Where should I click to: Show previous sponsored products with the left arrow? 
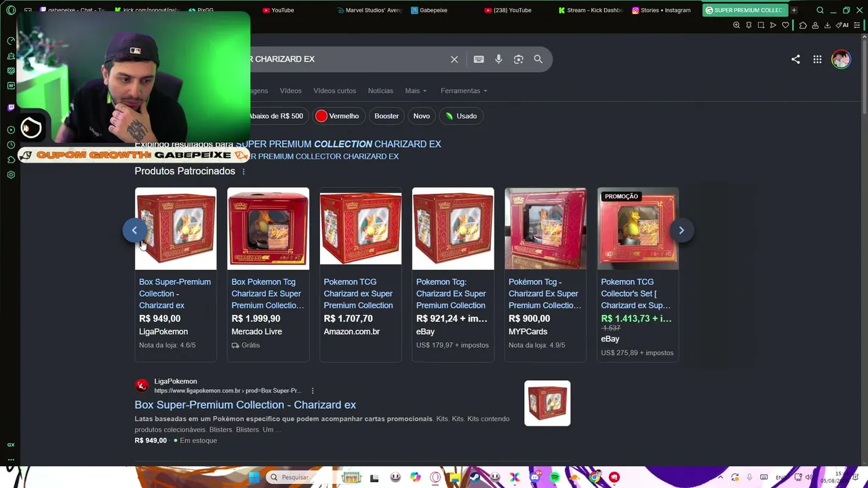[x=134, y=230]
